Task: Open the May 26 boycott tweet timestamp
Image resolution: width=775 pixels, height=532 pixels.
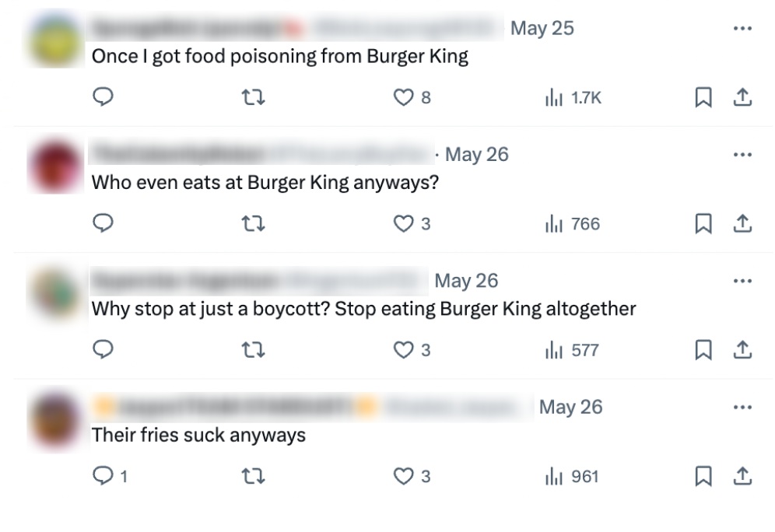Action: [466, 281]
